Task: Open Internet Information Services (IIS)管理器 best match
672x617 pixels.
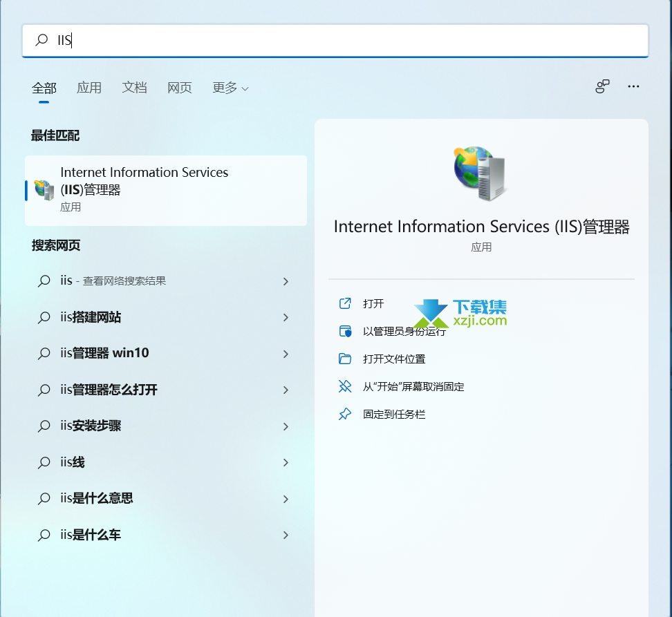Action: point(166,191)
